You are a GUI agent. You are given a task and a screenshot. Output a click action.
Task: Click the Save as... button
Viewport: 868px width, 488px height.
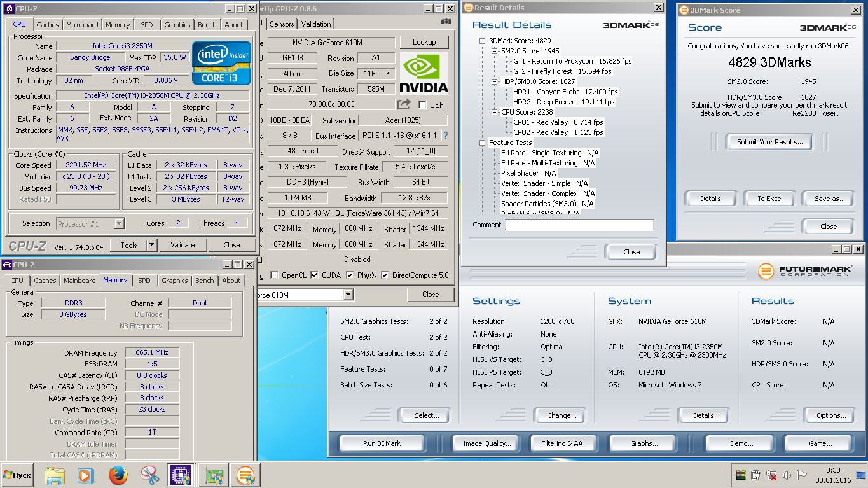point(830,199)
